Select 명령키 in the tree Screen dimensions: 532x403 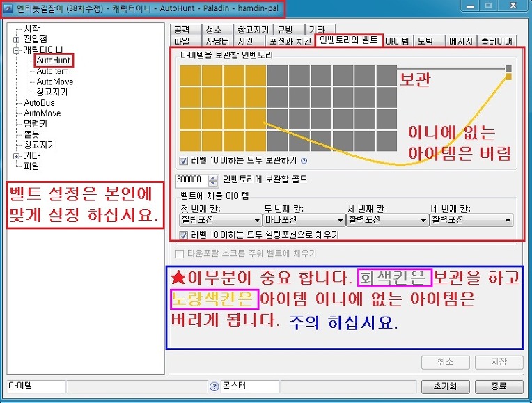click(36, 123)
